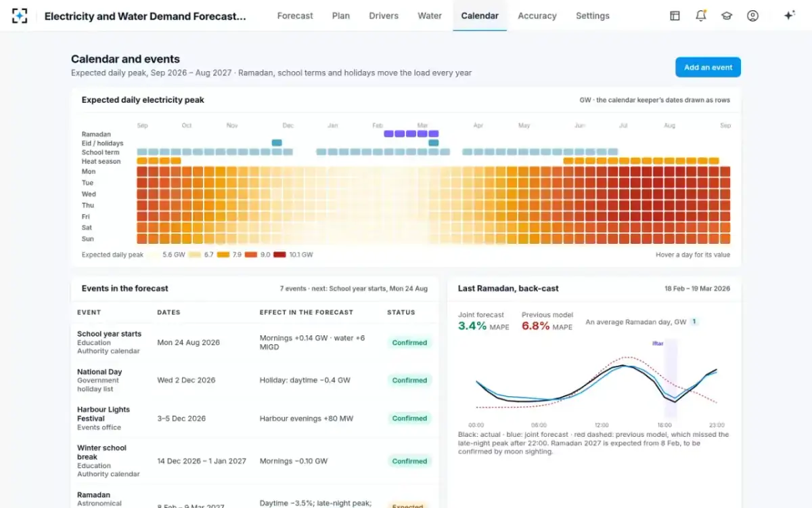812x508 pixels.
Task: Click the Wed row label
Action: pyautogui.click(x=89, y=194)
